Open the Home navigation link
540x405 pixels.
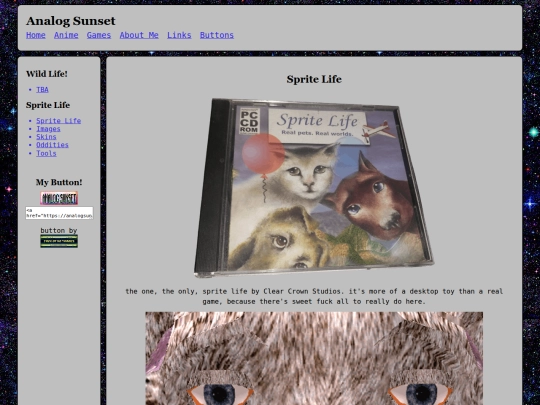pyautogui.click(x=36, y=35)
